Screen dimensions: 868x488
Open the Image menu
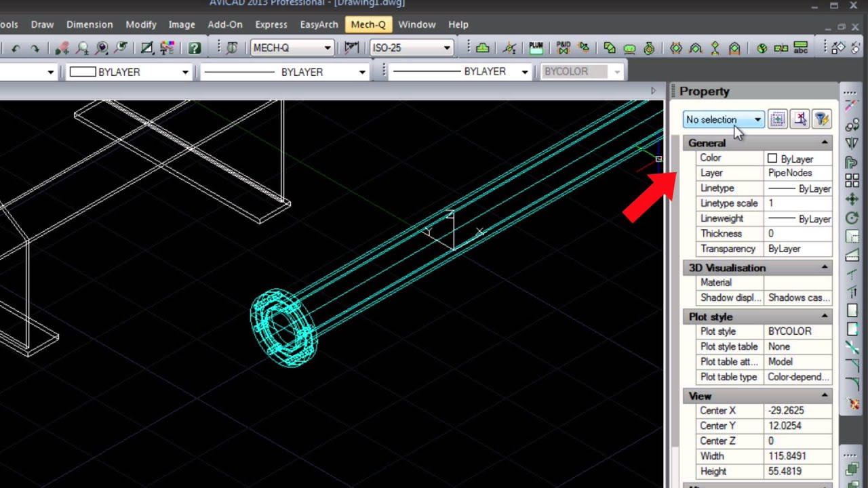tap(182, 24)
